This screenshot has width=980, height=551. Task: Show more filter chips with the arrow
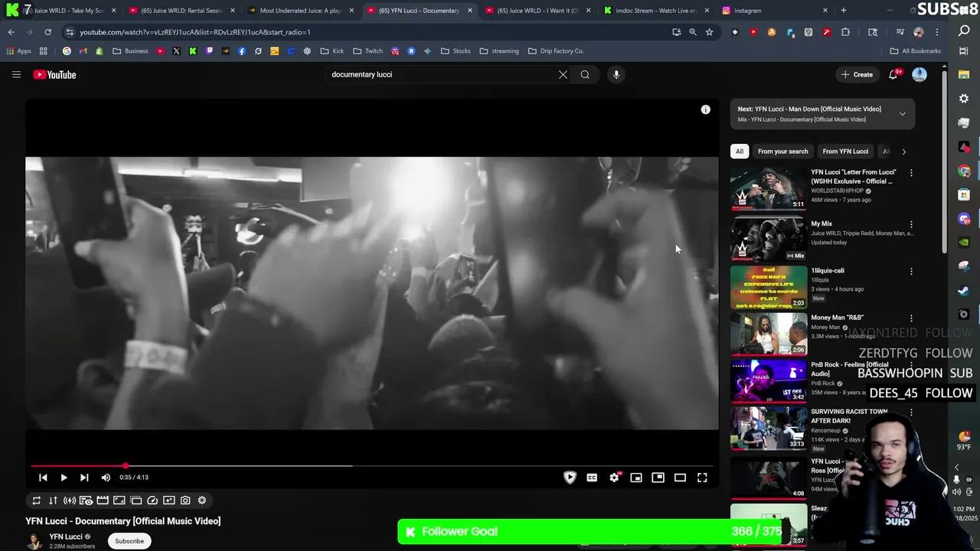point(903,152)
